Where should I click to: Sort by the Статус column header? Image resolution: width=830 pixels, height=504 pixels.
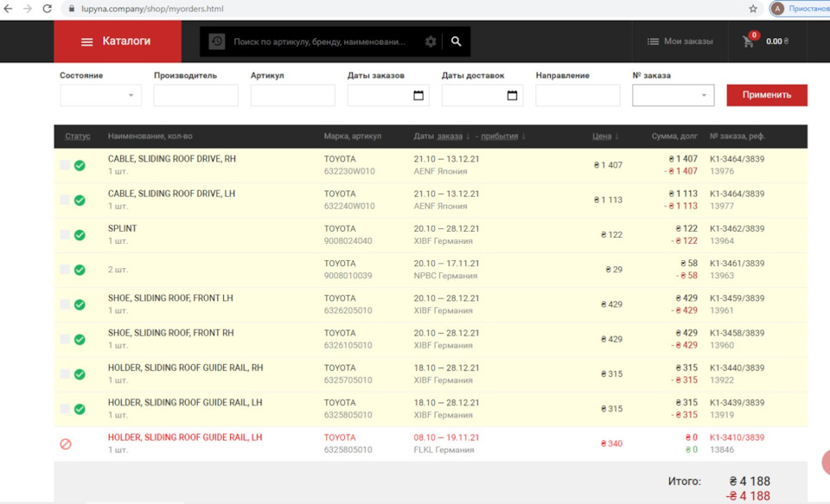(x=77, y=136)
